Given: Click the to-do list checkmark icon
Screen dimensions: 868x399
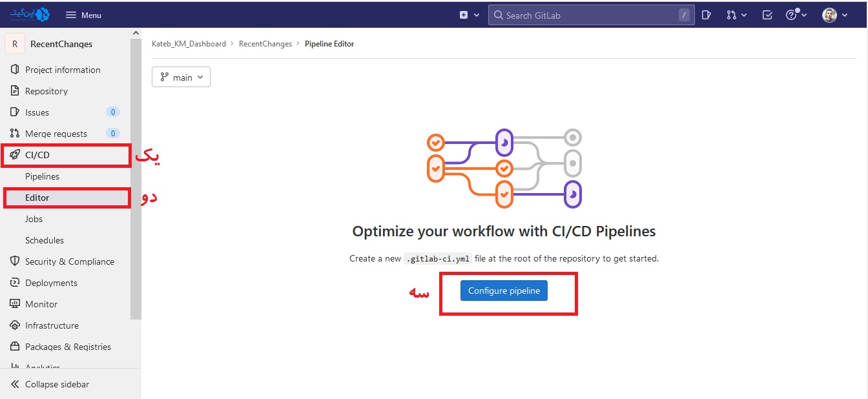Looking at the screenshot, I should pyautogui.click(x=767, y=15).
